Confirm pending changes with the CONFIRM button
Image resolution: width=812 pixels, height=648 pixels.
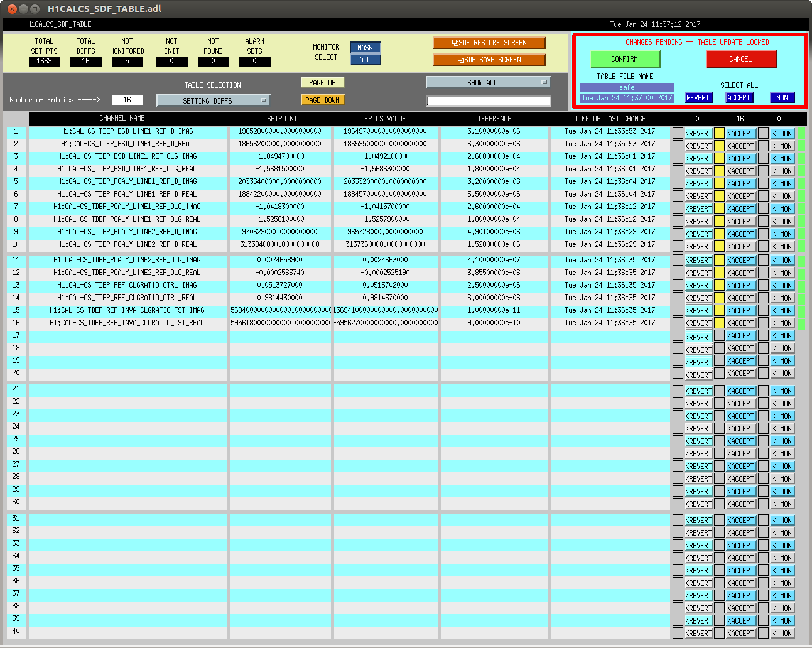(625, 59)
